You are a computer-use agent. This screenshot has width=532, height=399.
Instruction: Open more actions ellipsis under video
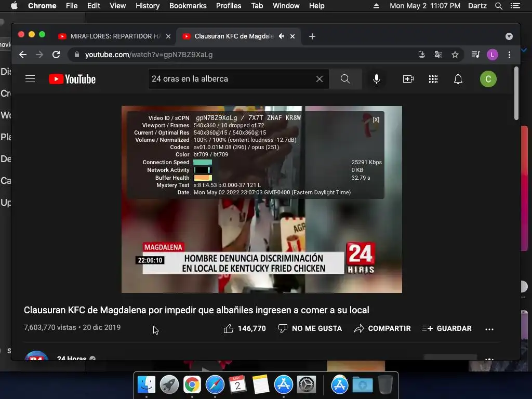(489, 329)
